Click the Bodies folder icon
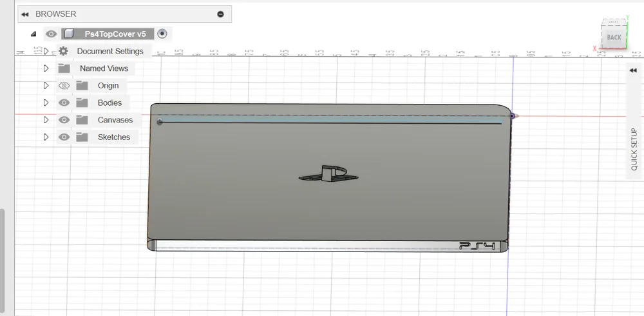Image resolution: width=644 pixels, height=316 pixels. click(x=82, y=103)
